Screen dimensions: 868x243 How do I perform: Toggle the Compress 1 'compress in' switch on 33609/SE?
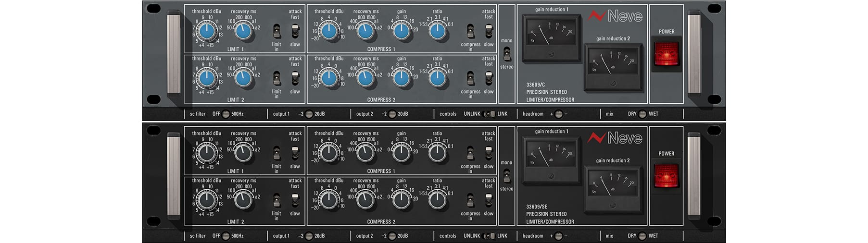[470, 154]
